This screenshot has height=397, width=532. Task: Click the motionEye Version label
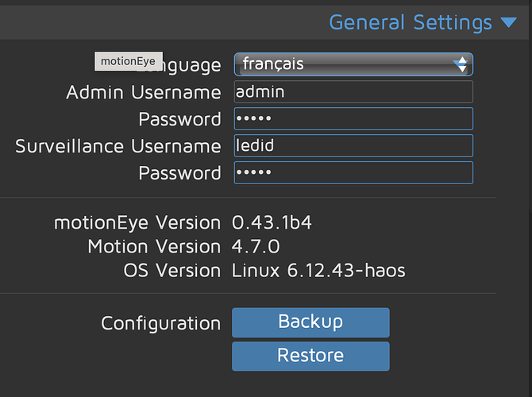137,222
